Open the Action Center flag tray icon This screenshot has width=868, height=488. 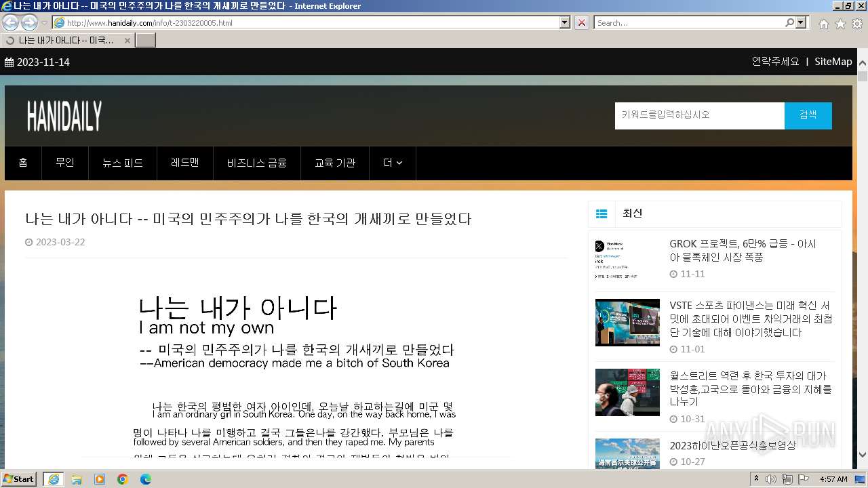(802, 479)
